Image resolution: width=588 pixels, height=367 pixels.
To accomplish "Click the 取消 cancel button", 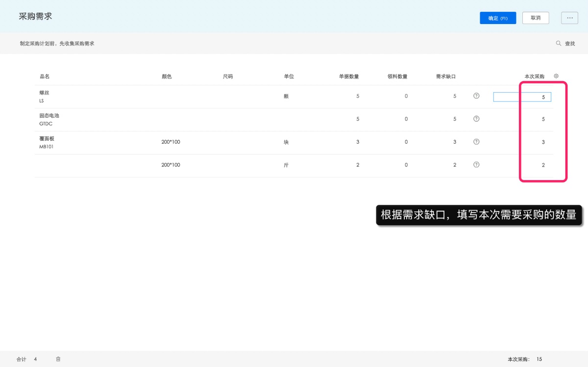I will click(x=536, y=18).
